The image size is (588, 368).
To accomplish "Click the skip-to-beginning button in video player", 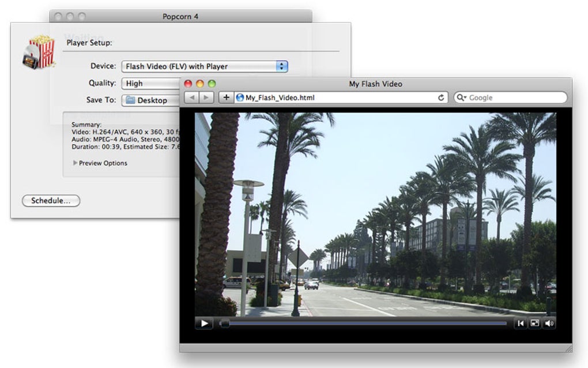I will [x=521, y=323].
